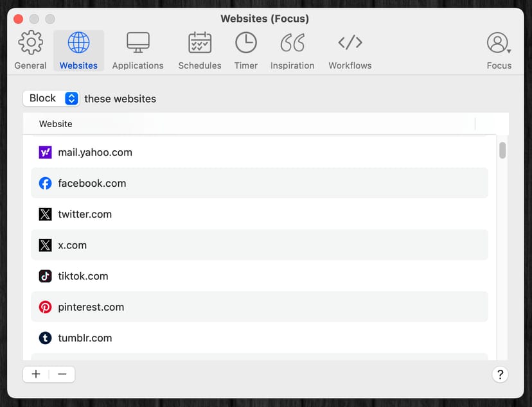Click the TikTok favicon in list
The image size is (532, 407).
45,276
